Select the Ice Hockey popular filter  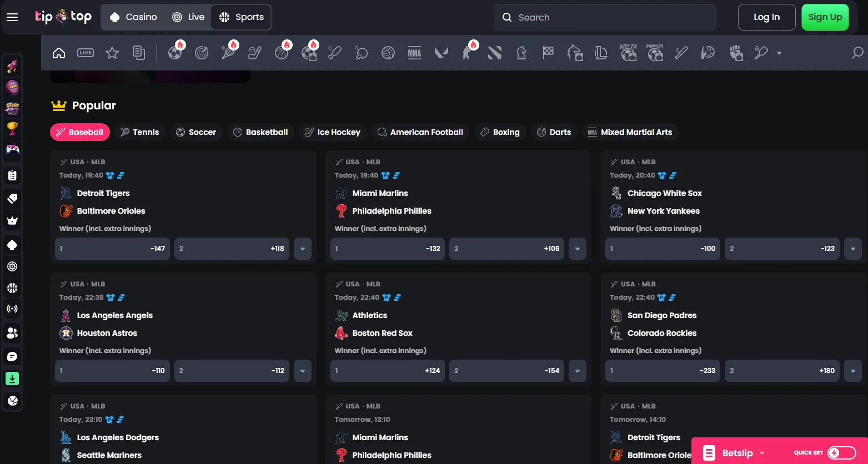(333, 132)
